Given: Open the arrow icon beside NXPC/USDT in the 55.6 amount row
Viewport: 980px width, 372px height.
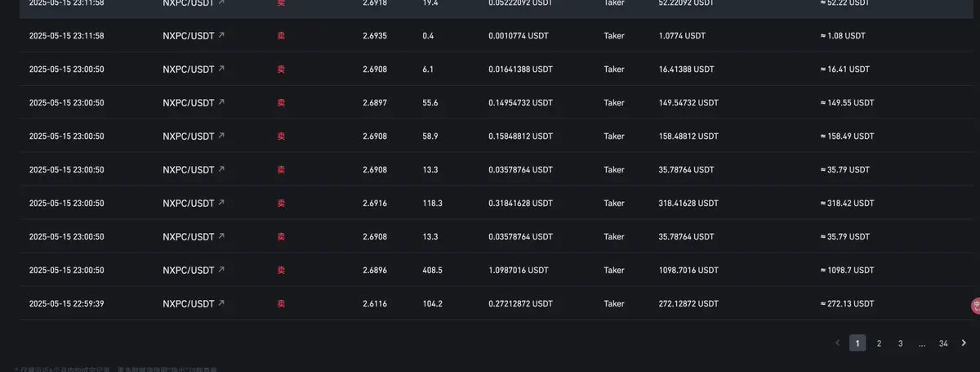Looking at the screenshot, I should (x=221, y=103).
